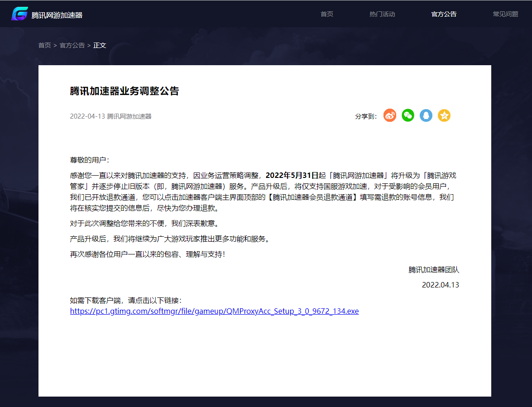Image resolution: width=532 pixels, height=407 pixels.
Task: Click 首页 in the breadcrumb trail
Action: pyautogui.click(x=44, y=45)
